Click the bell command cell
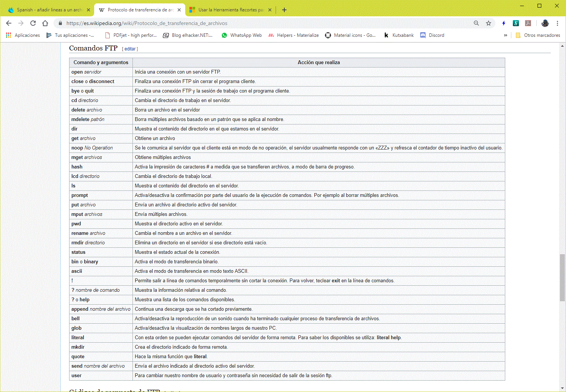 (x=101, y=319)
